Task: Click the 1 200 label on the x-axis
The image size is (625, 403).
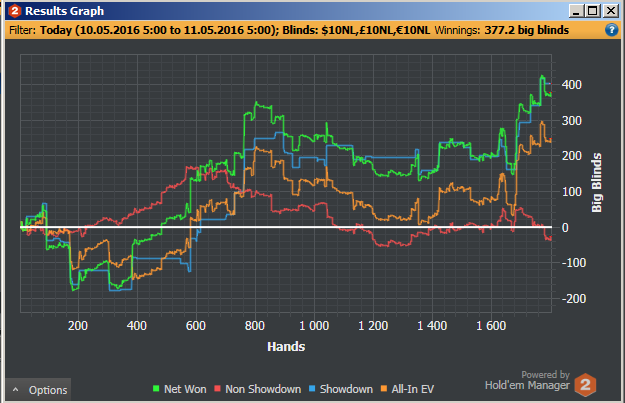Action: click(x=373, y=326)
